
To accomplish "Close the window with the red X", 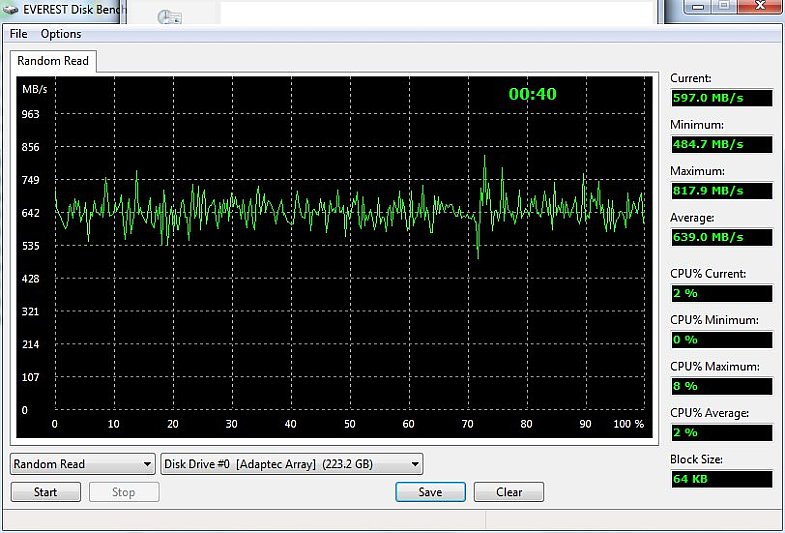I will [x=760, y=6].
